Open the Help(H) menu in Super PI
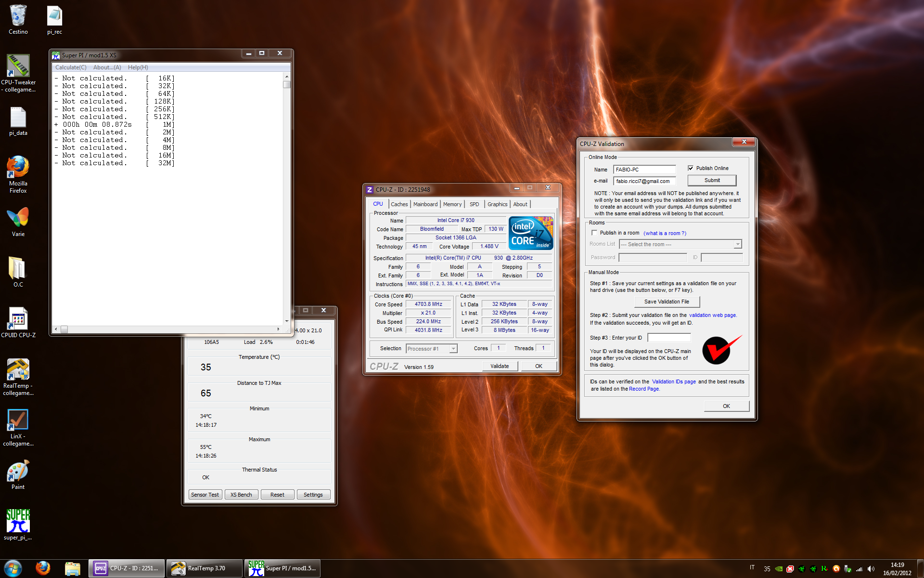Screen dimensions: 924x578 click(138, 67)
